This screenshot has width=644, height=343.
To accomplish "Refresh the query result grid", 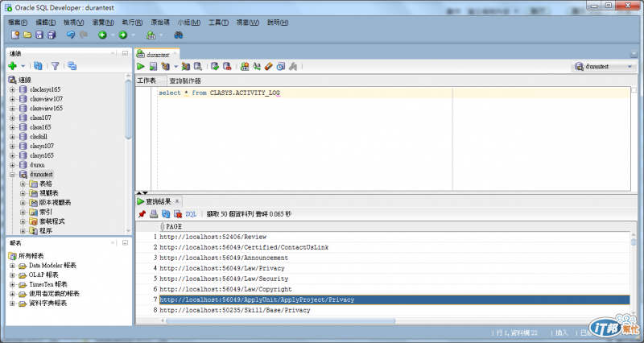I will point(166,214).
